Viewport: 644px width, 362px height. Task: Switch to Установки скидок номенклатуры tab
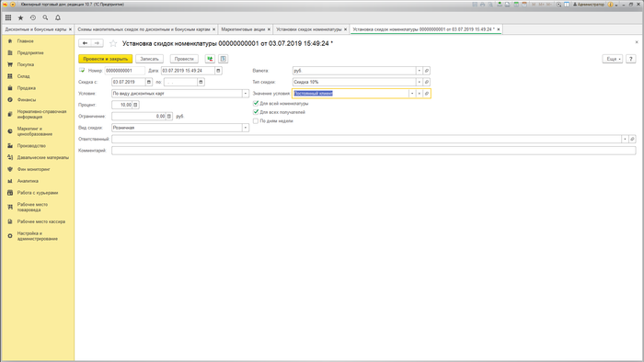(308, 29)
